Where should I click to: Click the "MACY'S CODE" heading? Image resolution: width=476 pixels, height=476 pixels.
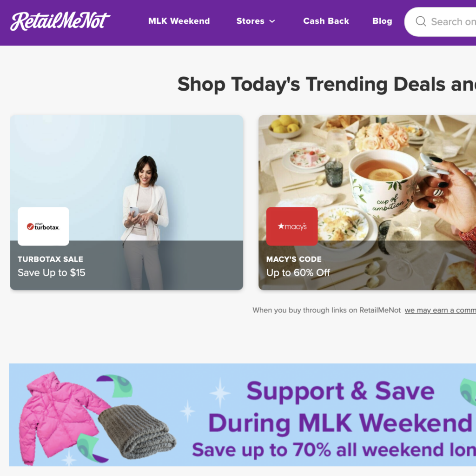(294, 259)
